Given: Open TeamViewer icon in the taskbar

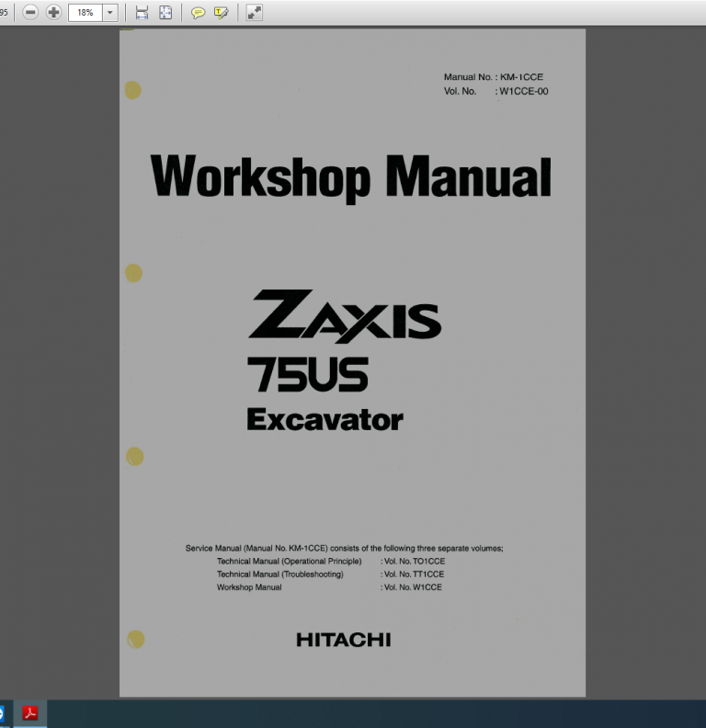Looking at the screenshot, I should 3,712.
